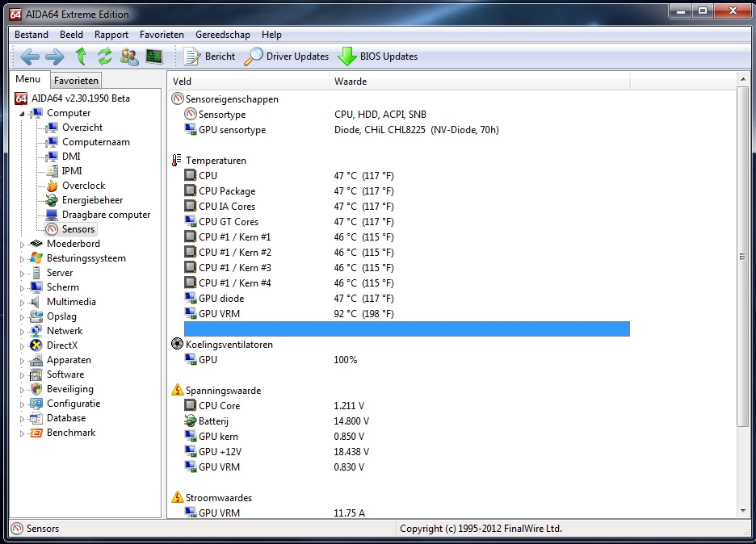This screenshot has height=544, width=756.
Task: Click the Koelingsventilatoren fan icon
Action: (x=178, y=344)
